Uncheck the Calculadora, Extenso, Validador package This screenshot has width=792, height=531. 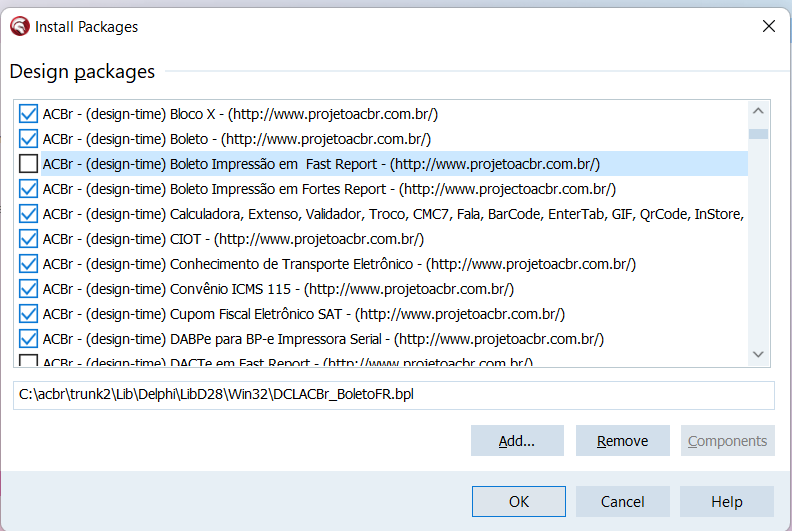(x=28, y=214)
